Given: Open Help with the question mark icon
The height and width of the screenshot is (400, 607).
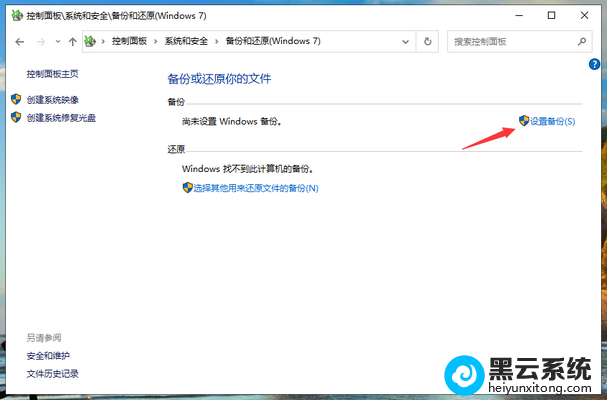Looking at the screenshot, I should pyautogui.click(x=595, y=64).
